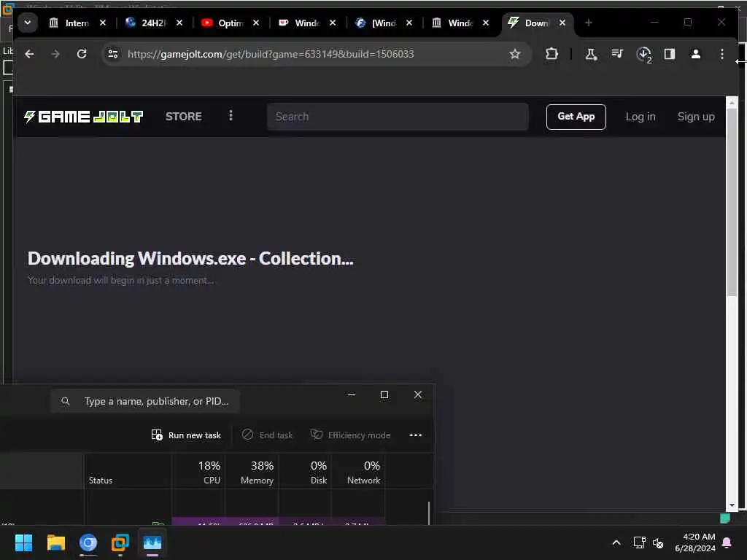Image resolution: width=747 pixels, height=560 pixels.
Task: Open File Explorer from taskbar
Action: pyautogui.click(x=55, y=542)
